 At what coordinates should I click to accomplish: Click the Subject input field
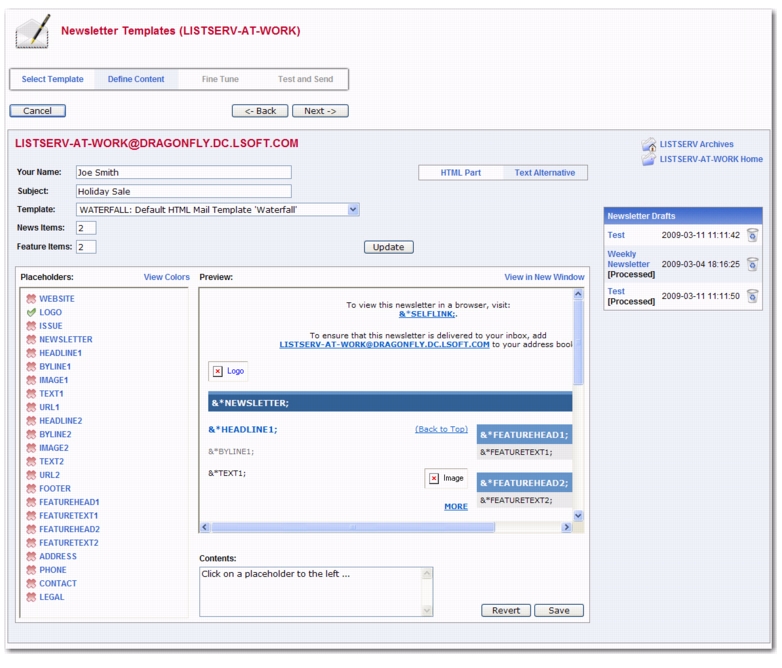point(183,191)
